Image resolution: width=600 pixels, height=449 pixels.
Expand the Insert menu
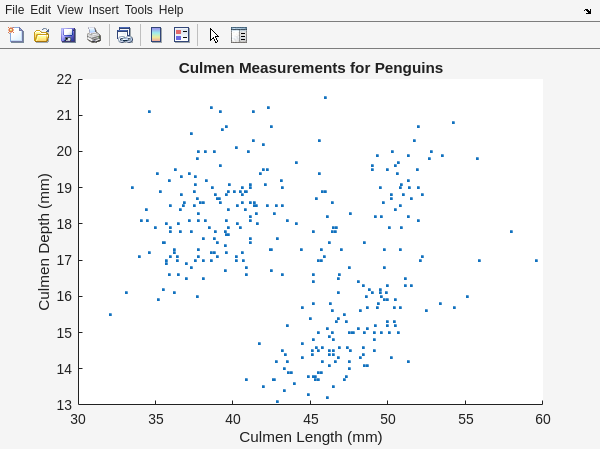coord(103,9)
